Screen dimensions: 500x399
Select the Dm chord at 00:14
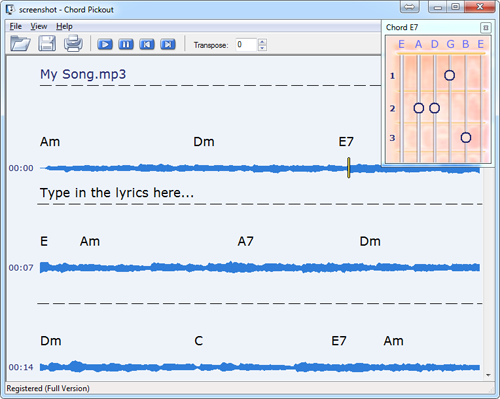point(51,341)
